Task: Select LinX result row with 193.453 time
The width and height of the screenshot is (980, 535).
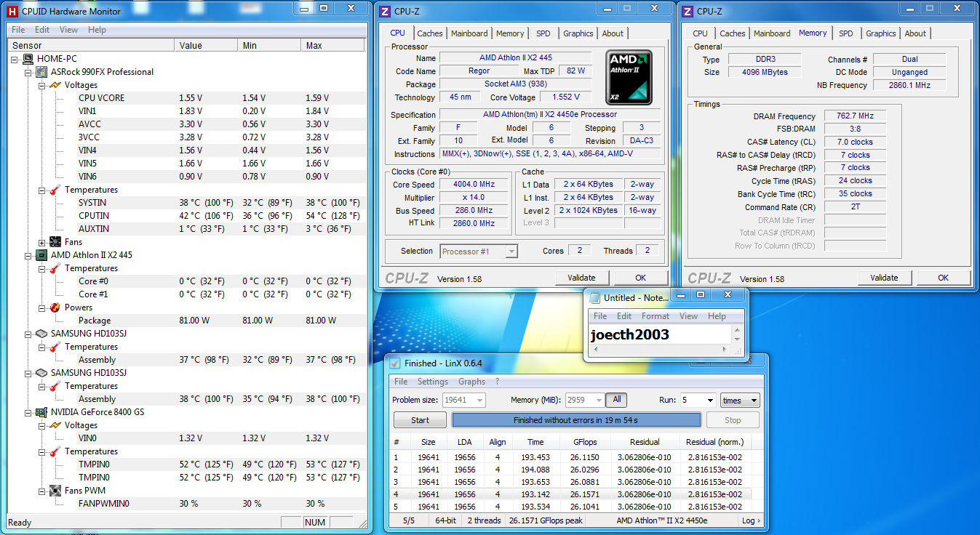Action: pyautogui.click(x=570, y=457)
